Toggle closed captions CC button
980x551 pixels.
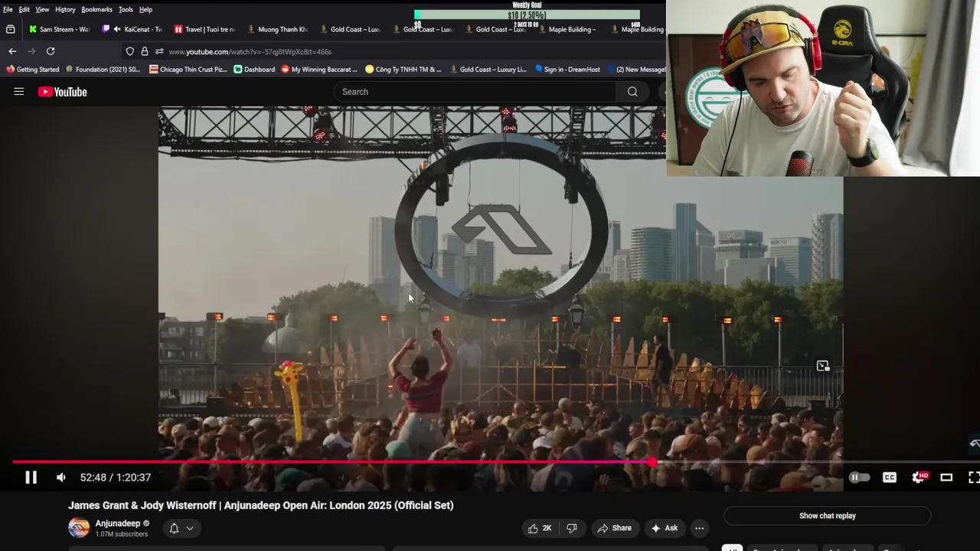(x=890, y=478)
